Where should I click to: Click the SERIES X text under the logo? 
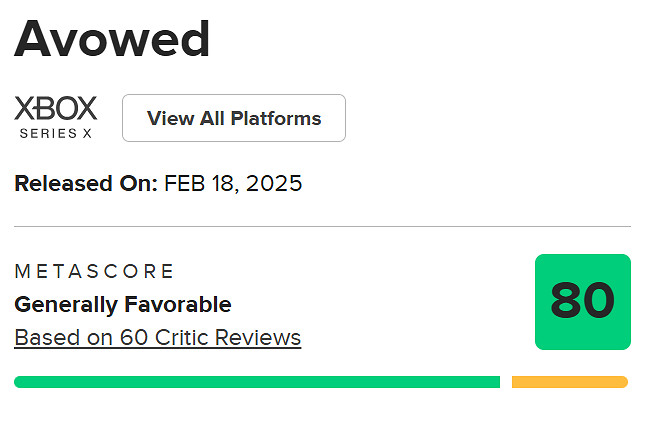point(56,132)
